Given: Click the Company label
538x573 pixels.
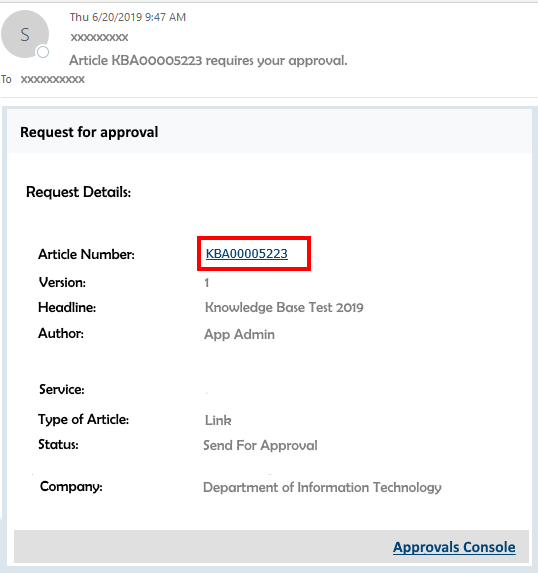Looking at the screenshot, I should [71, 487].
